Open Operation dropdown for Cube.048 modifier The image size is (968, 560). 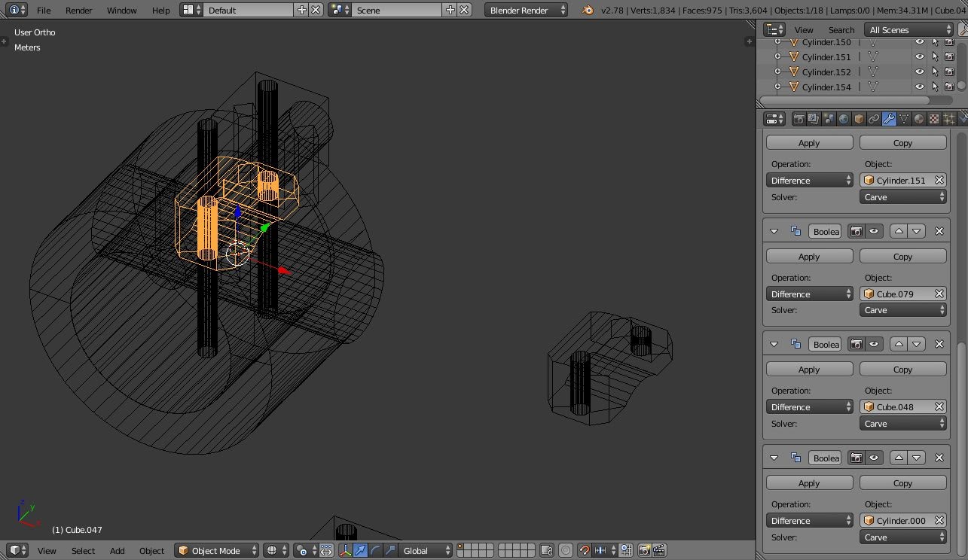[810, 407]
